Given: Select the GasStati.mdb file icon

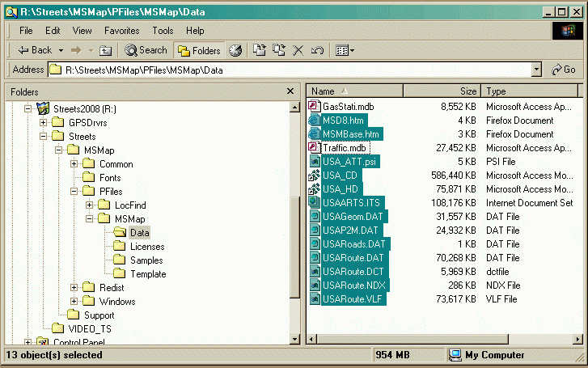Looking at the screenshot, I should pos(314,106).
